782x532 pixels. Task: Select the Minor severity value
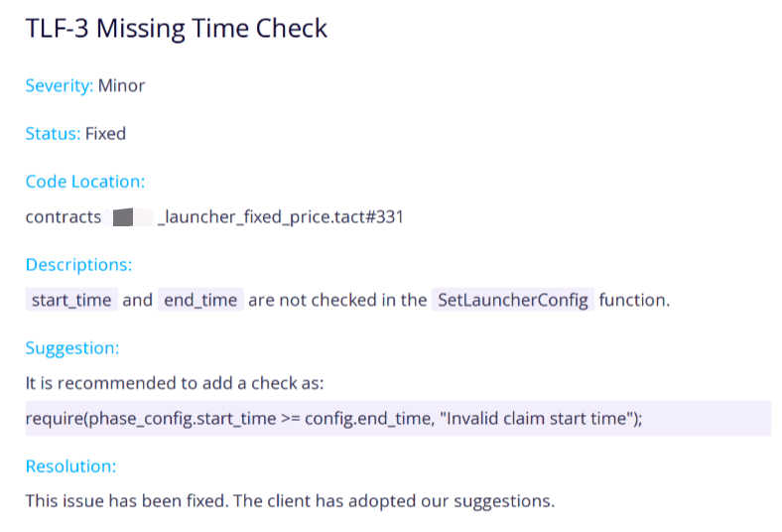121,85
